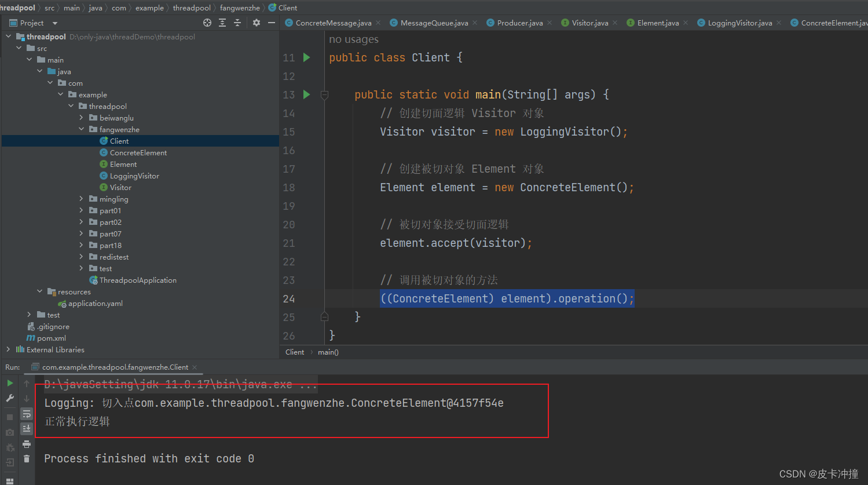Image resolution: width=868 pixels, height=485 pixels.
Task: Select ConcreteElement class in project tree
Action: coord(138,152)
